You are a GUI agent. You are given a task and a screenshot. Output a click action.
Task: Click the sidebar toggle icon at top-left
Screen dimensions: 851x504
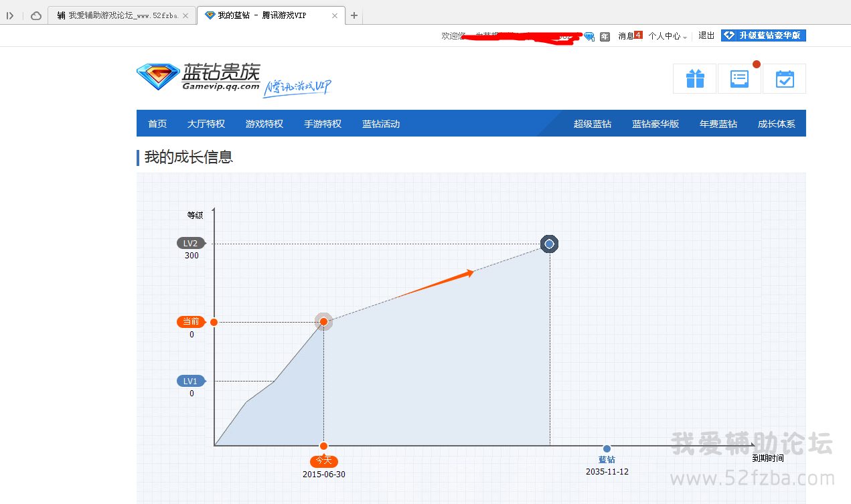pyautogui.click(x=10, y=15)
